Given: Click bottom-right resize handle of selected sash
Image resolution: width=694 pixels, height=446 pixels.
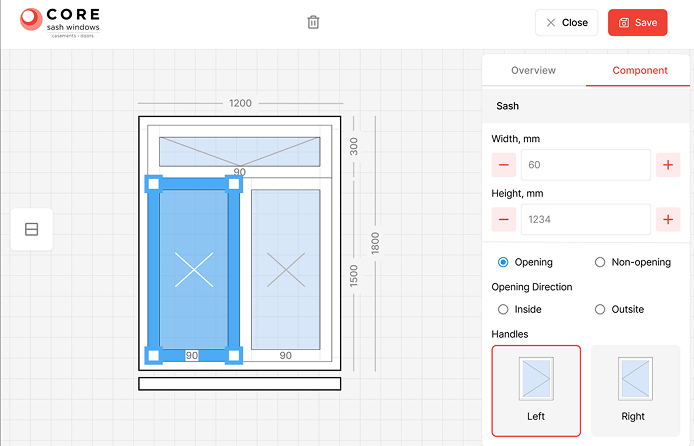Looking at the screenshot, I should pos(234,355).
